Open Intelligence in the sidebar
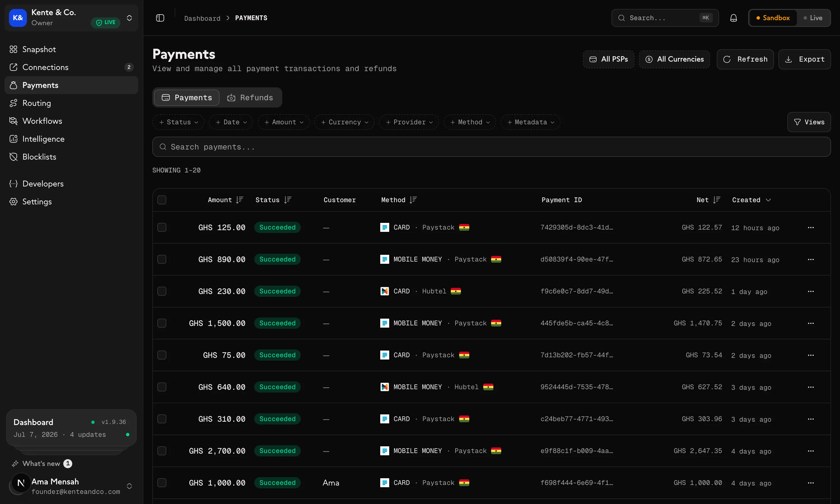Screen dimensions: 840x504 pos(71,139)
